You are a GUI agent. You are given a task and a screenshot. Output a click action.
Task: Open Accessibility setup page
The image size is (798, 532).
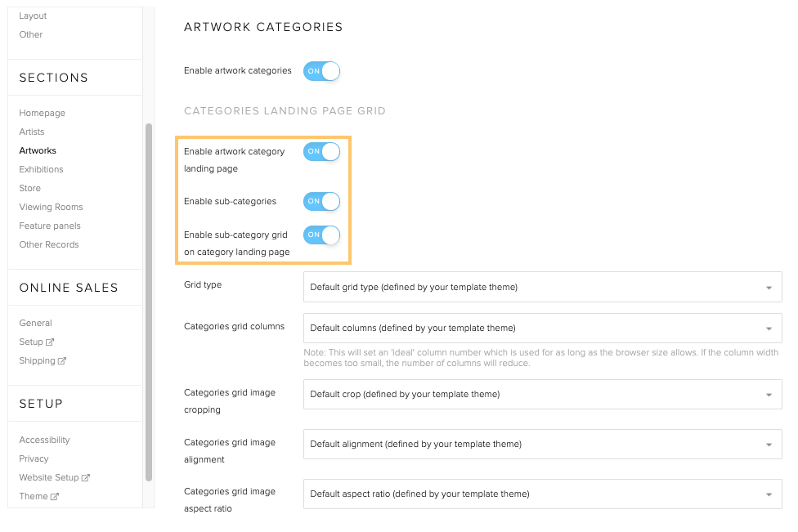coord(44,440)
